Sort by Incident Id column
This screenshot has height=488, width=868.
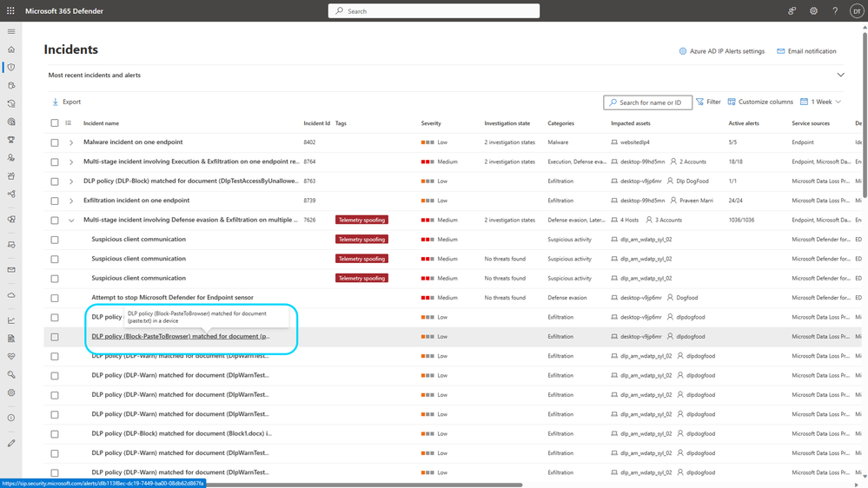click(316, 122)
